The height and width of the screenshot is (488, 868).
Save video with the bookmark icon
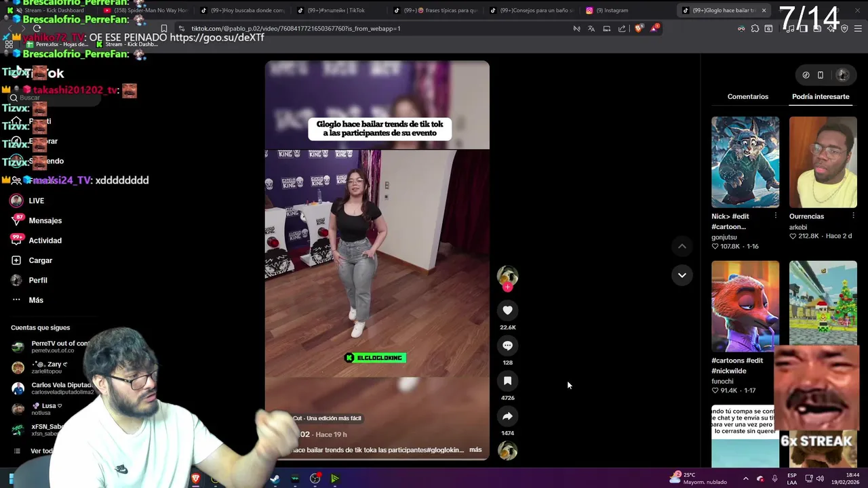[507, 381]
